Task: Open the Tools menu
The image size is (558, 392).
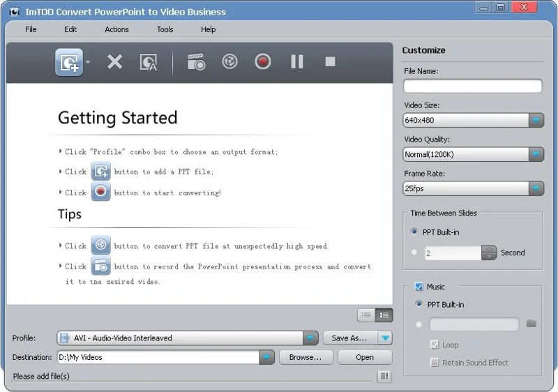Action: click(165, 29)
